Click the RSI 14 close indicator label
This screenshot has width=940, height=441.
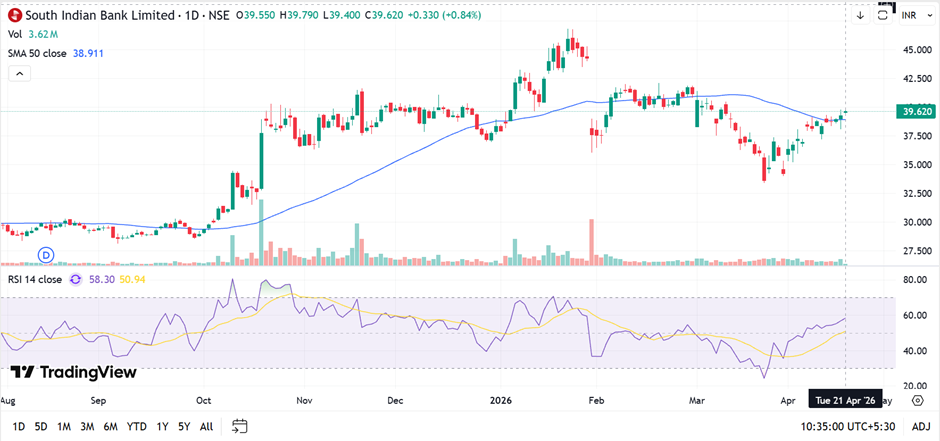(x=36, y=279)
